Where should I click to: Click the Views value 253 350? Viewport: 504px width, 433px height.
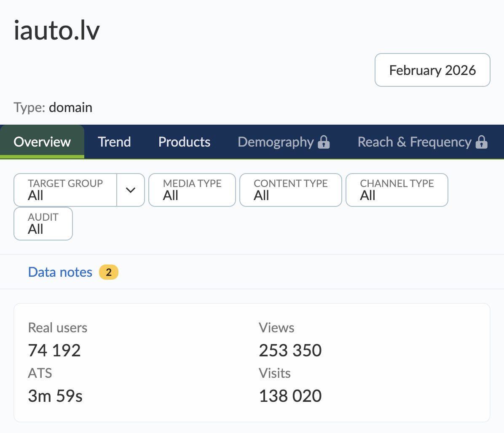tap(290, 350)
